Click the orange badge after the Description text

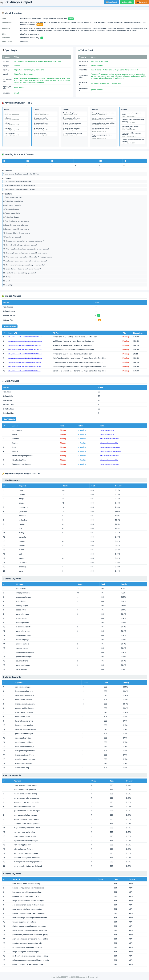pyautogui.click(x=40, y=24)
